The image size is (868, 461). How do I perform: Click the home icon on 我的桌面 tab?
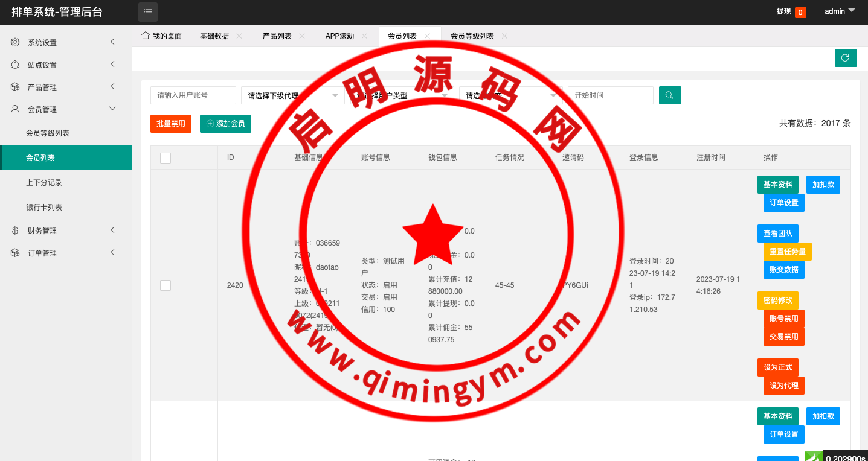click(145, 36)
